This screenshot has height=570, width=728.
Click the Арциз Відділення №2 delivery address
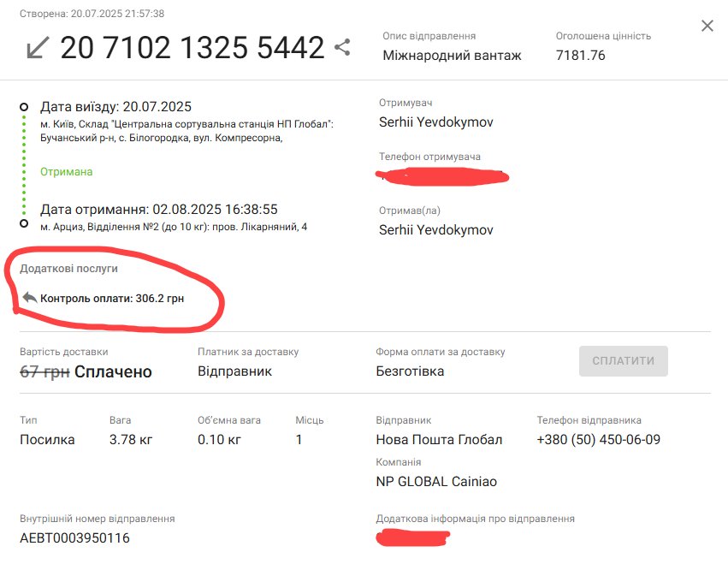(174, 227)
